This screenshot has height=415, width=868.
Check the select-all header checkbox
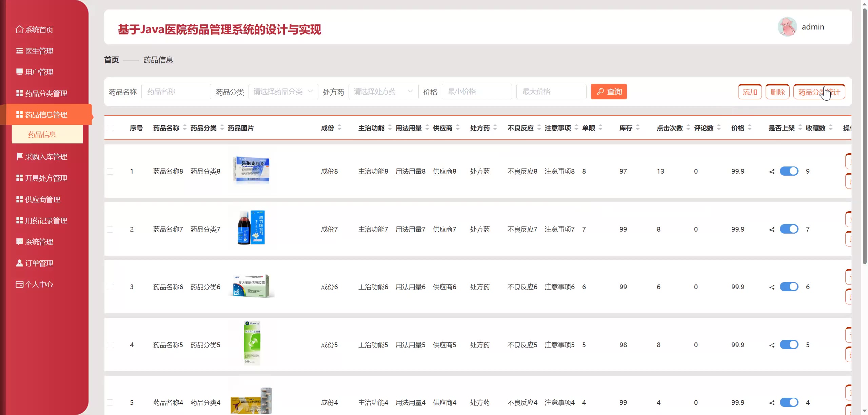pos(110,128)
